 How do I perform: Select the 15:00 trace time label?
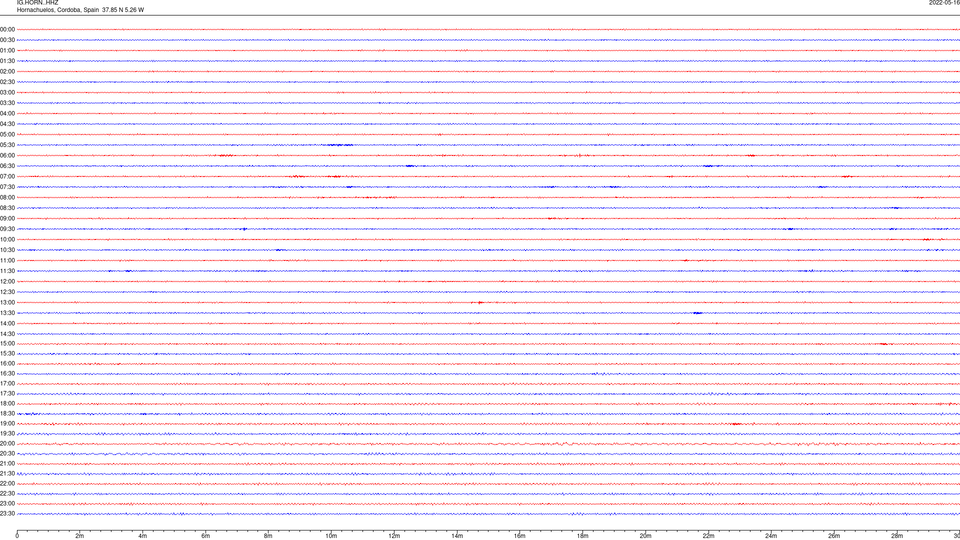click(7, 343)
